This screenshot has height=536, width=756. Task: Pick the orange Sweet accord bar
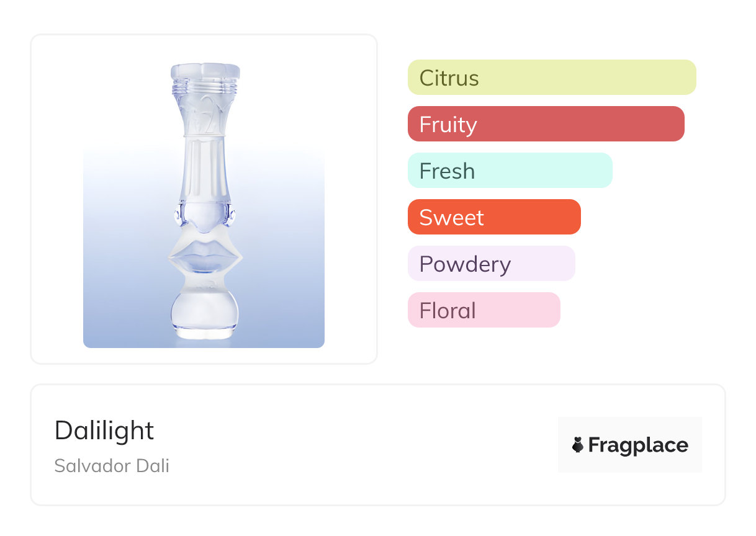493,217
